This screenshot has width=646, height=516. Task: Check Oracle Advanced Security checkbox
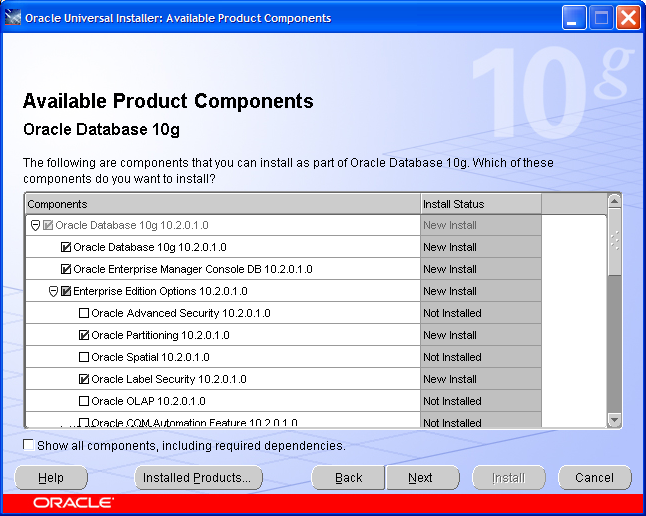[84, 313]
